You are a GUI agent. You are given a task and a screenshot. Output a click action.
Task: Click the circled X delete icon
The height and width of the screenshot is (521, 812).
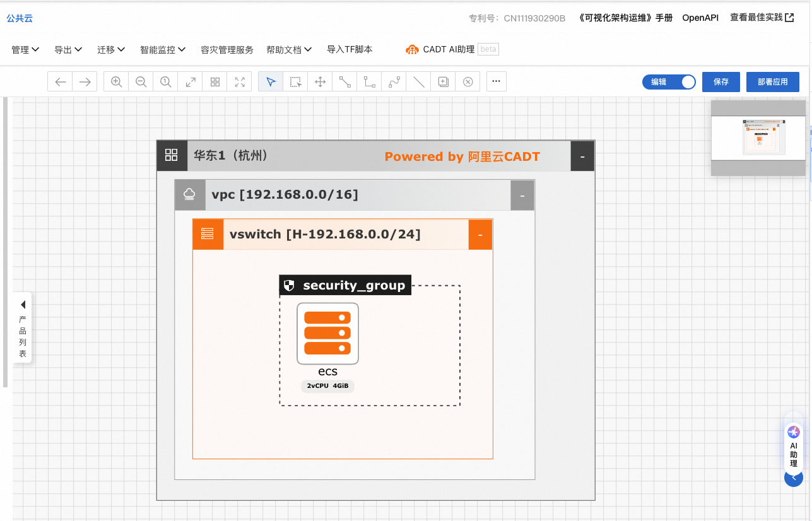(x=468, y=81)
